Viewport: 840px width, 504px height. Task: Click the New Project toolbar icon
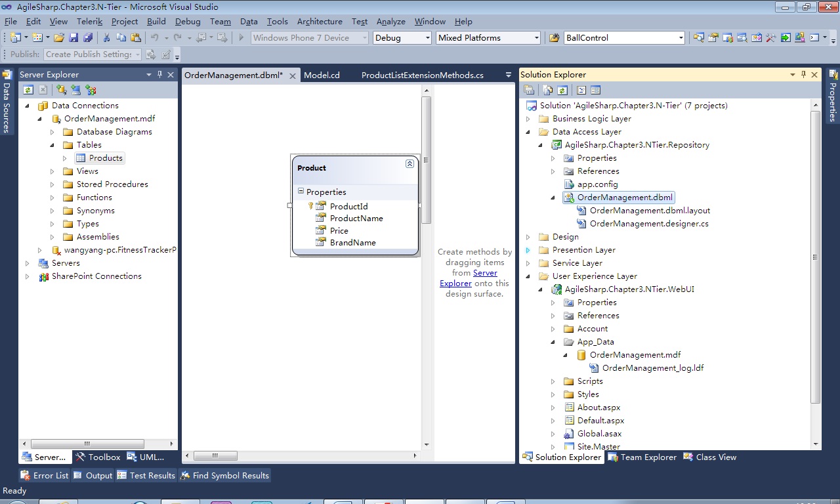(15, 37)
